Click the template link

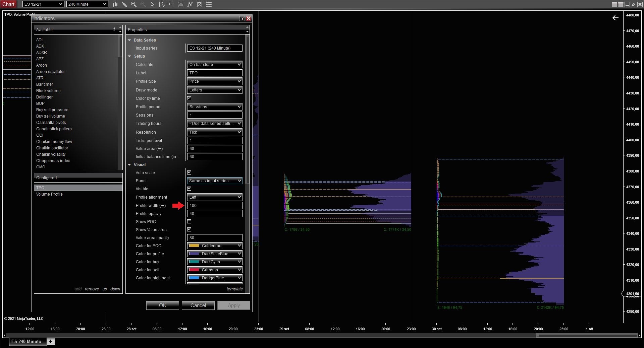tap(234, 289)
